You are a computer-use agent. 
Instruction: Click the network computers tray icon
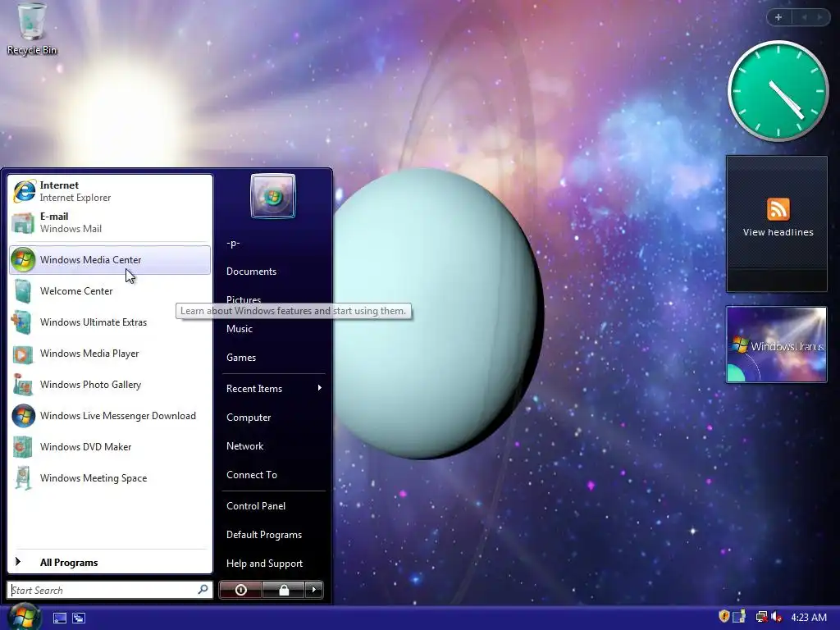(760, 617)
